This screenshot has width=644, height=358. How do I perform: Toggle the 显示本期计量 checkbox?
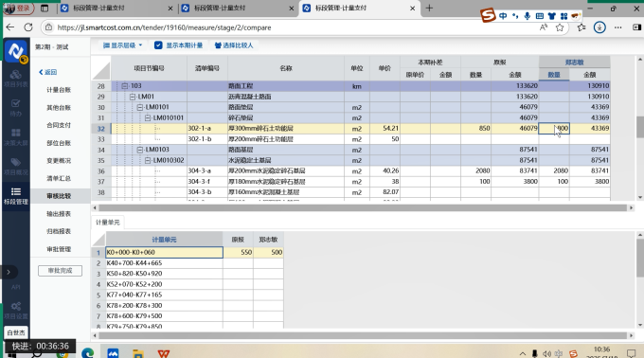click(x=158, y=45)
